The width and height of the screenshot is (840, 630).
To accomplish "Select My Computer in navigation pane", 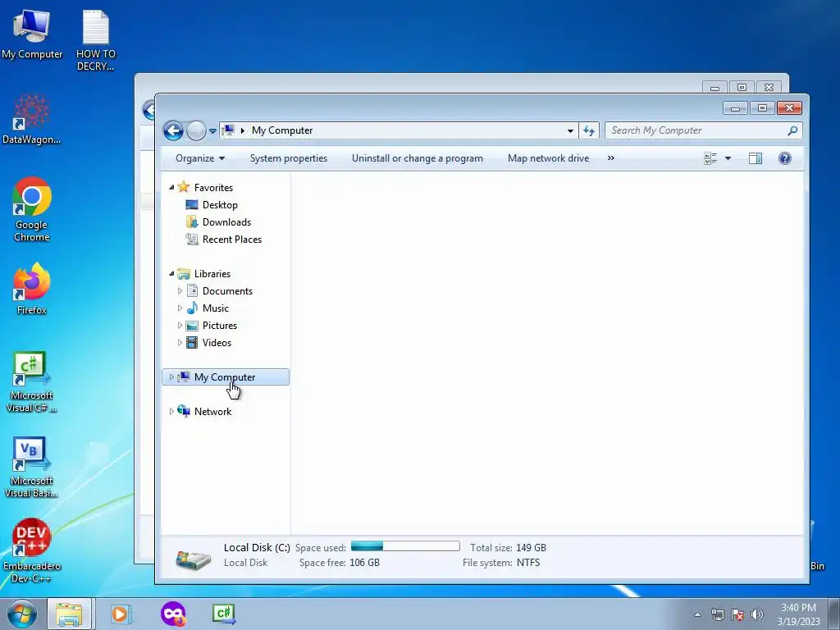I will tap(225, 377).
